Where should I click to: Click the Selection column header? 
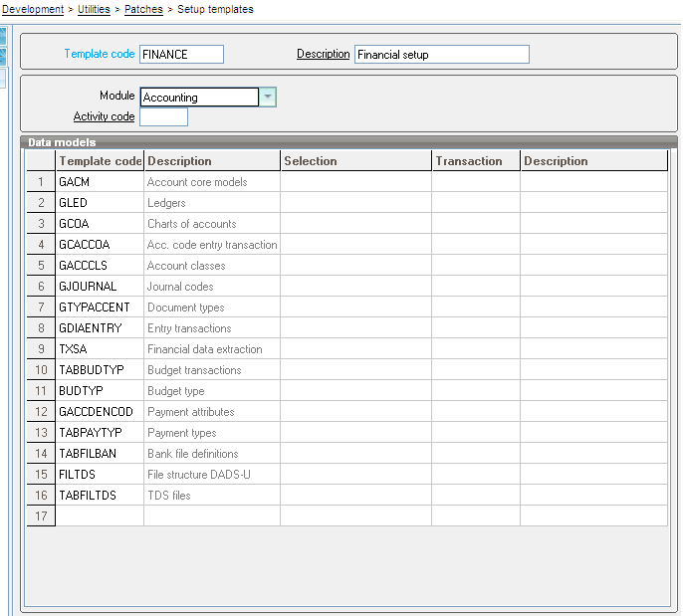coord(355,160)
